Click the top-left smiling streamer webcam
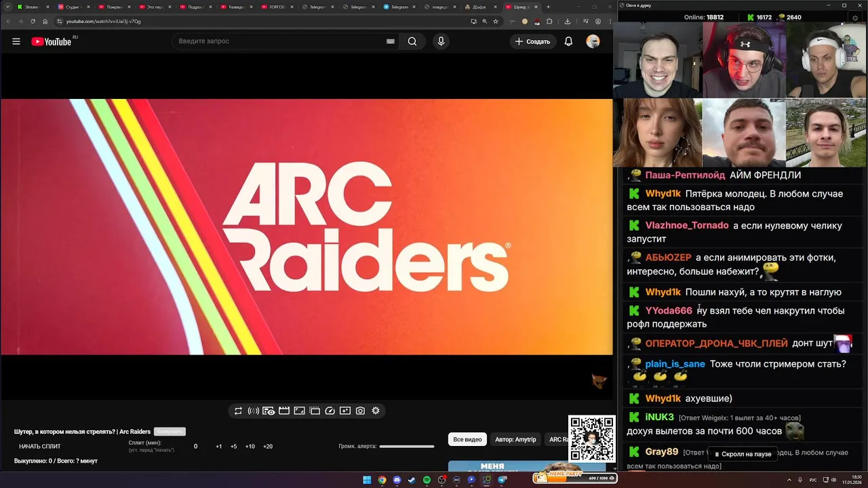The width and height of the screenshot is (868, 488). pyautogui.click(x=658, y=60)
